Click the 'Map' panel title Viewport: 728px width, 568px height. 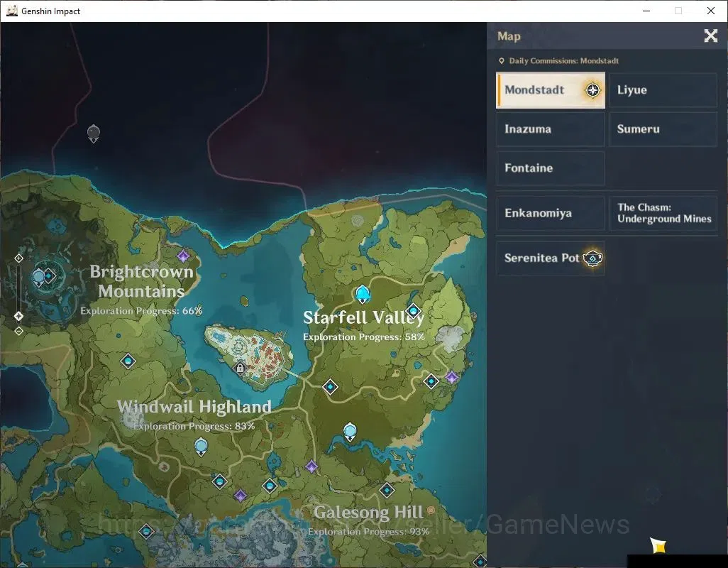tap(509, 36)
